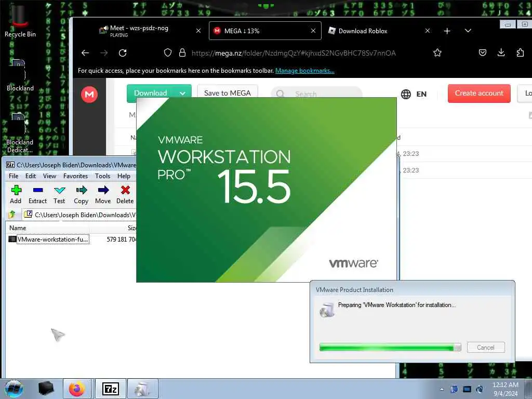The width and height of the screenshot is (532, 399).
Task: Click the MEGA search field
Action: coord(316,94)
